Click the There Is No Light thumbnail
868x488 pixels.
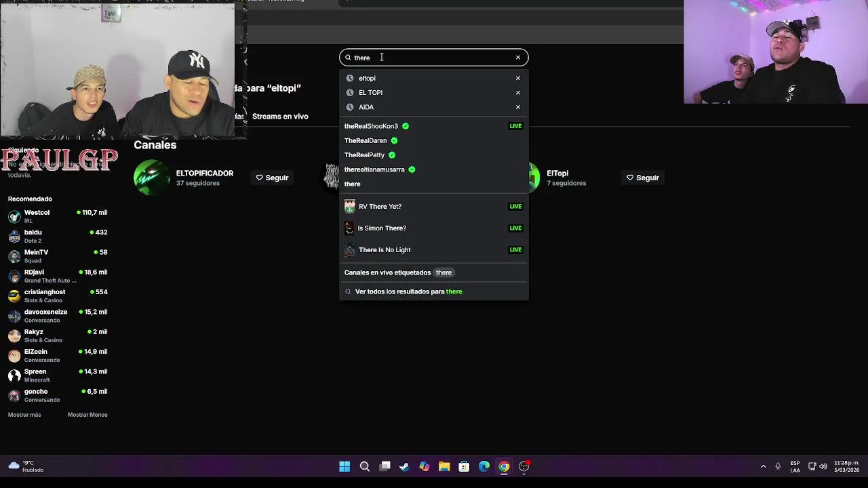coord(349,249)
